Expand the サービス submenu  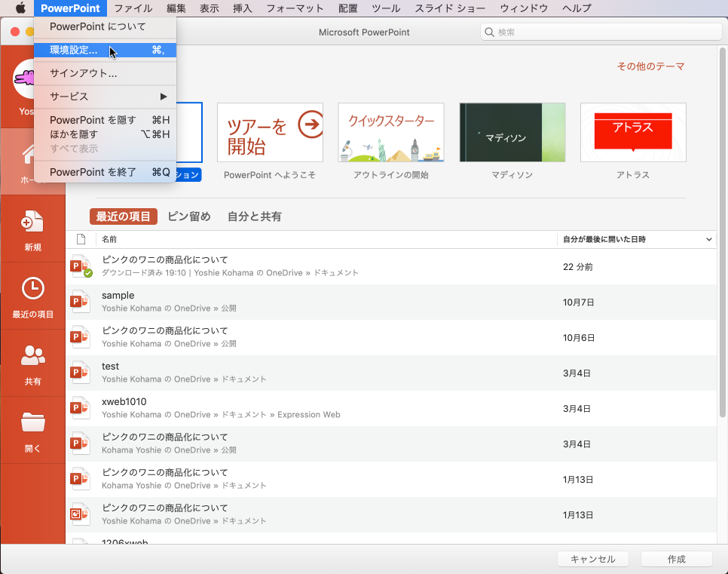(x=105, y=97)
